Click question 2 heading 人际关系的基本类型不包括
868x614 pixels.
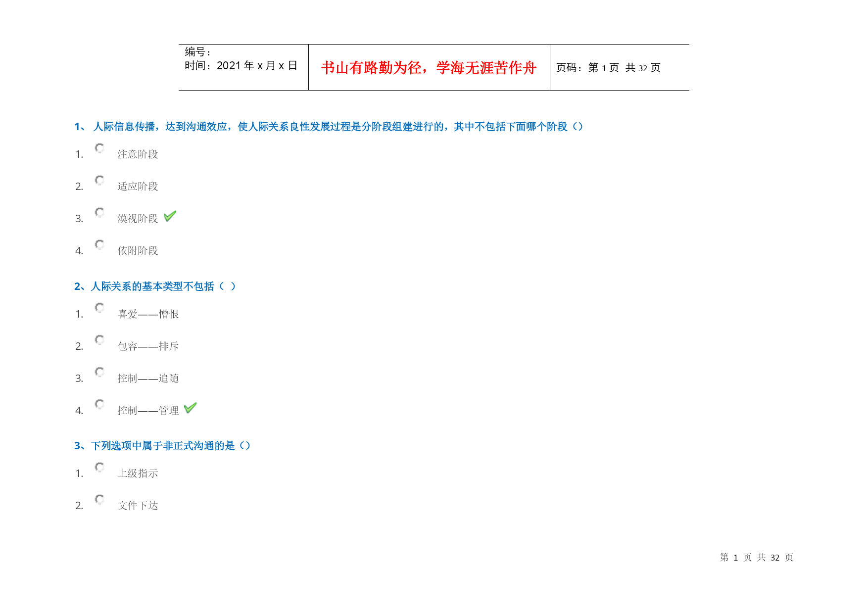pos(155,286)
